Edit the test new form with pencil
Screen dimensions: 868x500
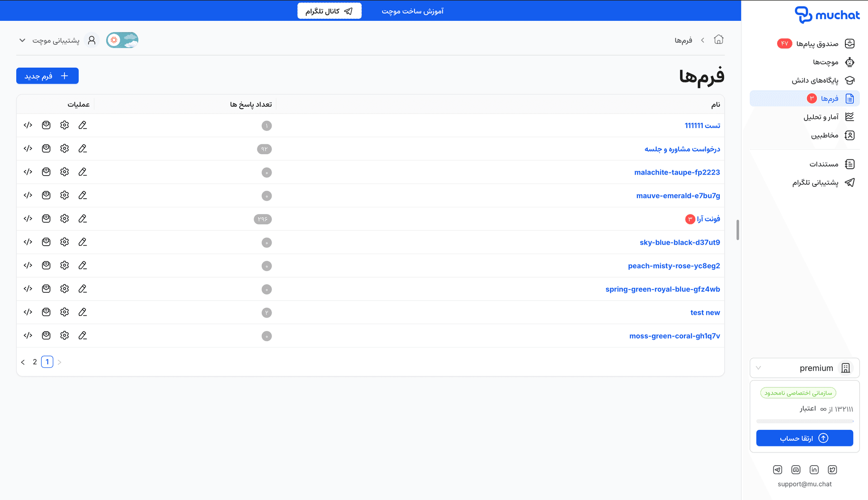[x=82, y=312]
